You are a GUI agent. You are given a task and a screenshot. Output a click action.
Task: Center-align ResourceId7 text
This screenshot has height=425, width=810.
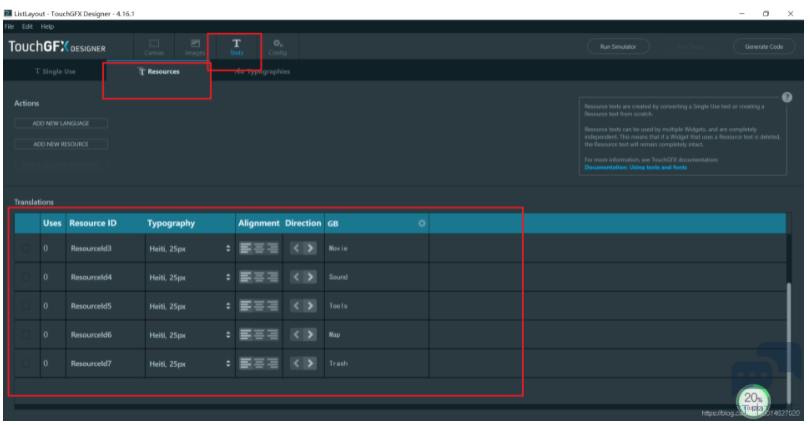[x=259, y=364]
